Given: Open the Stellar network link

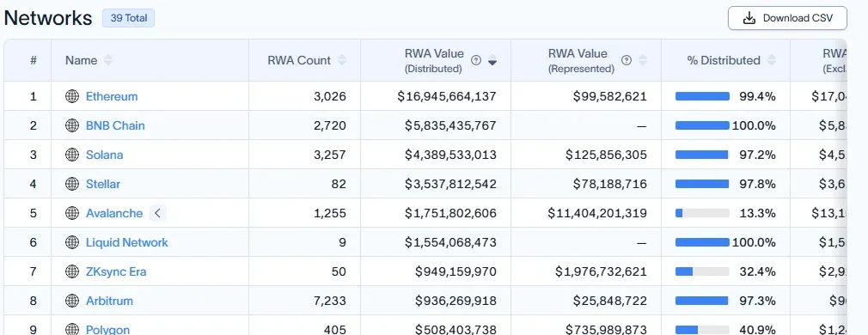Looking at the screenshot, I should [x=103, y=184].
